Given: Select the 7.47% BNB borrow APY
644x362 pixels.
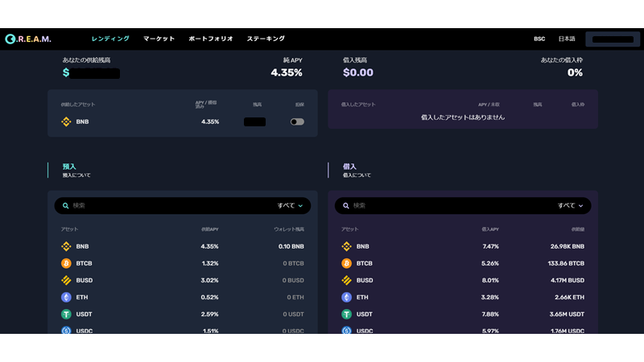Looking at the screenshot, I should (x=490, y=246).
